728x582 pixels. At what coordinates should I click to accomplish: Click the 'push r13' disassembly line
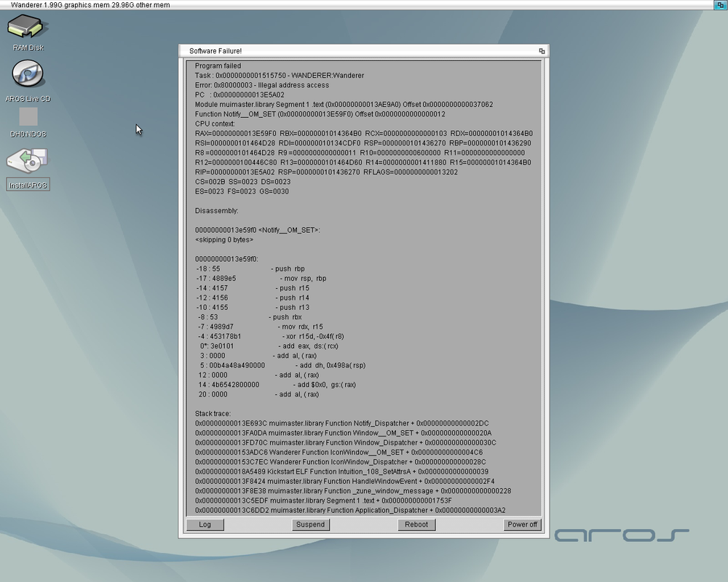click(x=253, y=308)
